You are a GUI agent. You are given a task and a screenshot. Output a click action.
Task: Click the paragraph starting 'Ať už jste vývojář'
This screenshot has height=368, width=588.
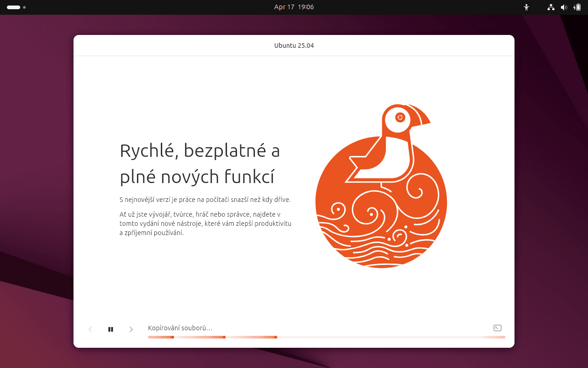[205, 224]
